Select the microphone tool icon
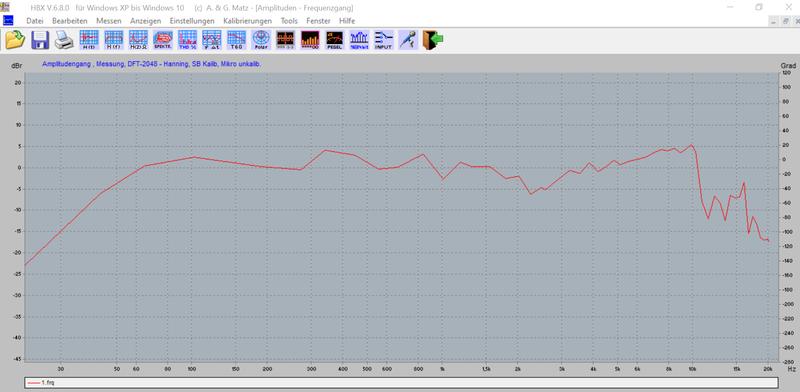 tap(408, 40)
